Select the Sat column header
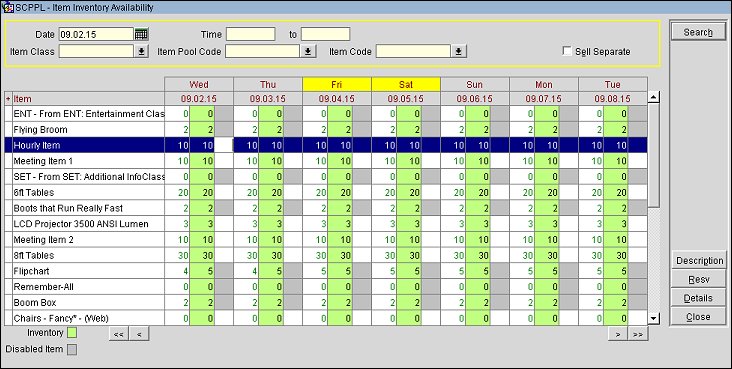 click(x=406, y=85)
